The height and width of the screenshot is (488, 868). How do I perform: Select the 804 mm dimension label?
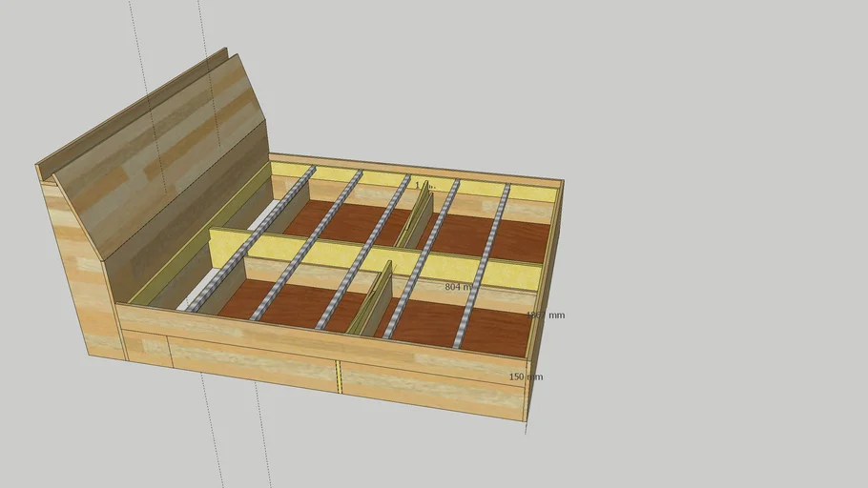459,286
